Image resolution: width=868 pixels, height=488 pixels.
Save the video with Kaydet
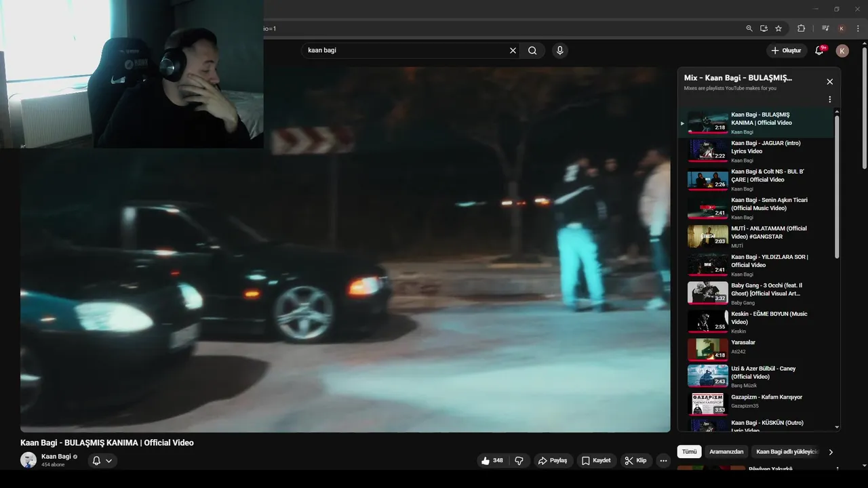click(x=596, y=460)
